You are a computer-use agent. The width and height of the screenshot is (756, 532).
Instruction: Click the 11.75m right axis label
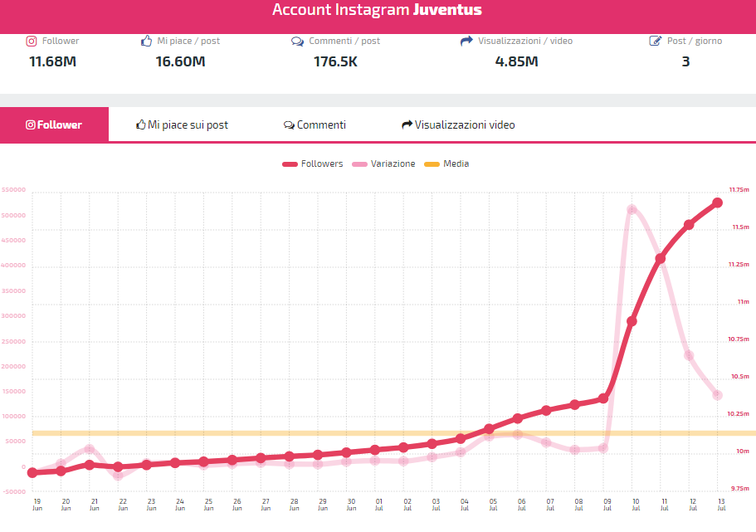click(x=739, y=190)
